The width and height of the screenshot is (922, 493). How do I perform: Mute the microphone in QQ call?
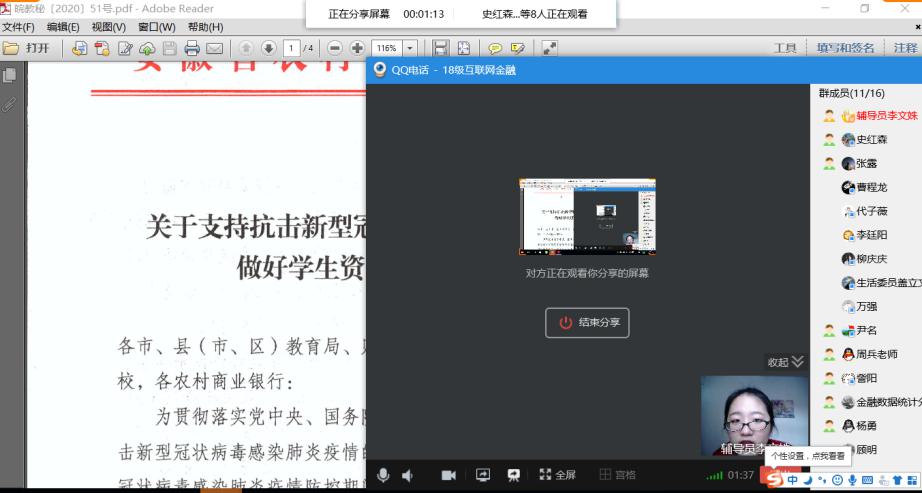pos(383,475)
